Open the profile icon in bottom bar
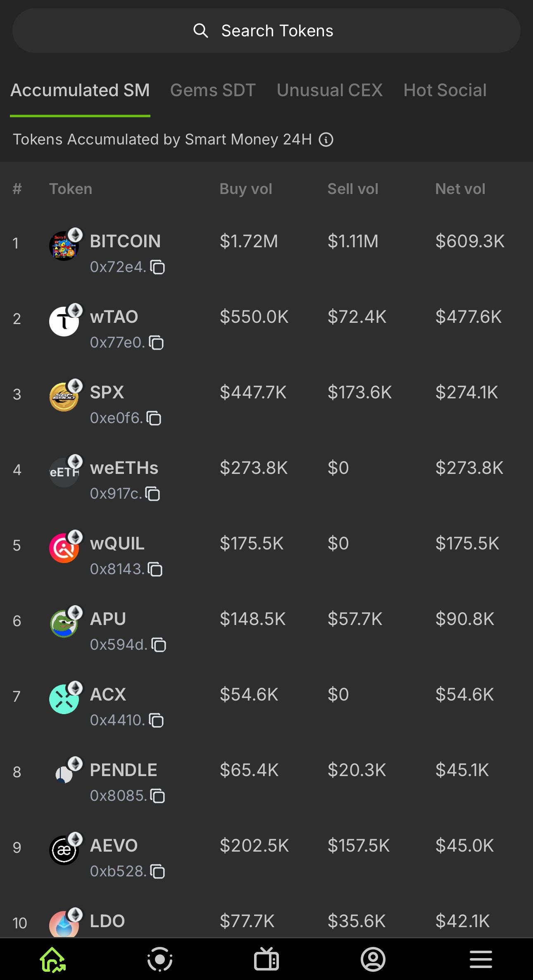Screen dimensions: 533x980 [373, 959]
